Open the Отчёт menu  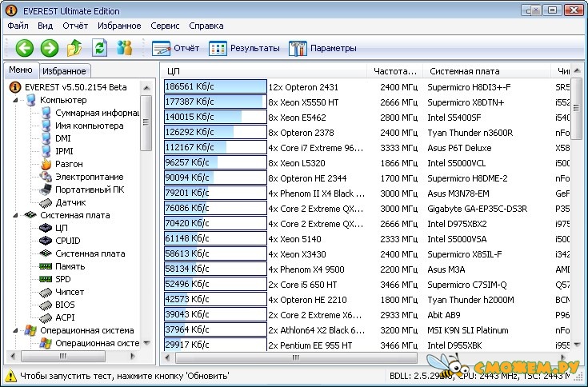(75, 26)
